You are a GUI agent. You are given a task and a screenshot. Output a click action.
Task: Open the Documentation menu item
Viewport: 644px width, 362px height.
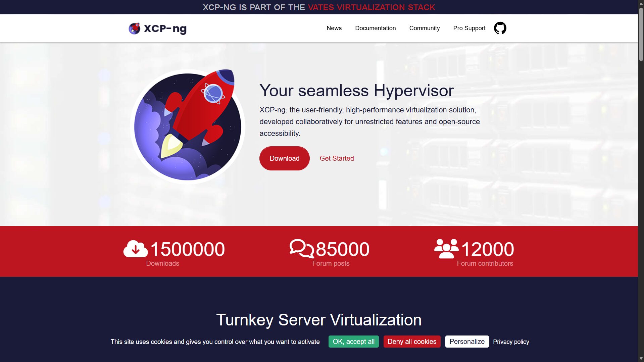click(375, 28)
